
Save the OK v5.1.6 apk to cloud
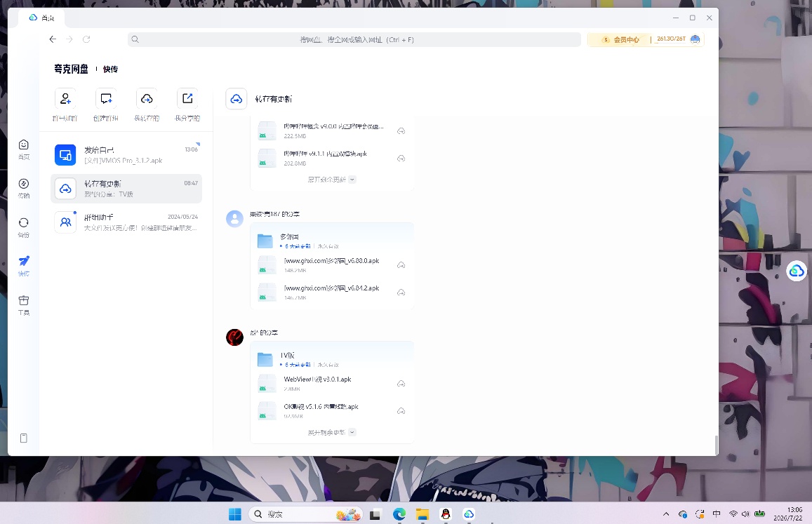pos(401,411)
